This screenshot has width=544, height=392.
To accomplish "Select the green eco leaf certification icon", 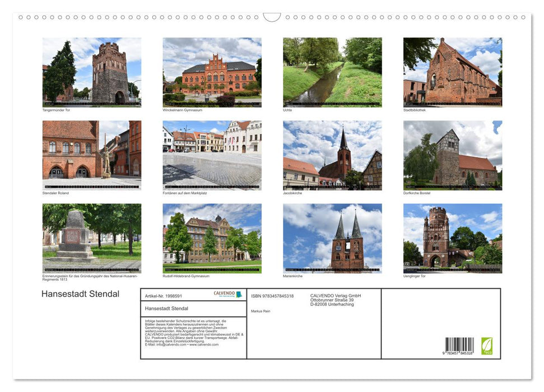I will [487, 346].
